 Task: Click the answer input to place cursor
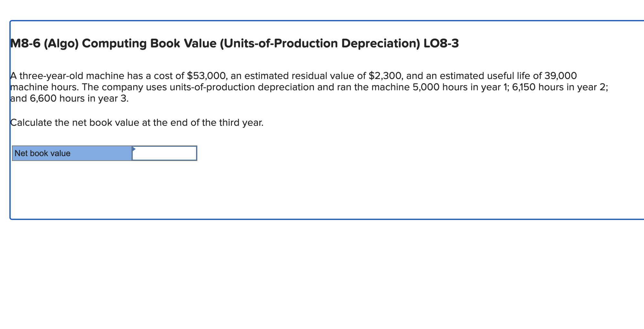point(164,153)
